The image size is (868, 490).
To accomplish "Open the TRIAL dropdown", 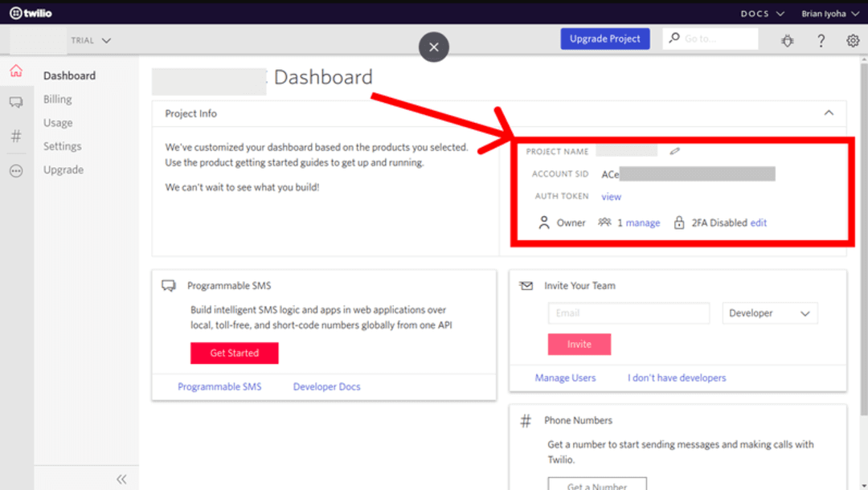I will (91, 40).
